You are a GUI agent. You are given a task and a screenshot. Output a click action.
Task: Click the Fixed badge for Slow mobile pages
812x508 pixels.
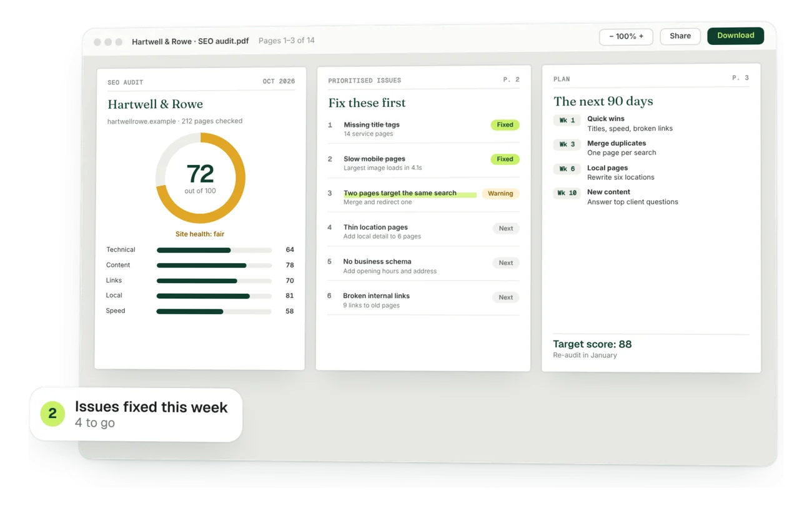tap(505, 159)
